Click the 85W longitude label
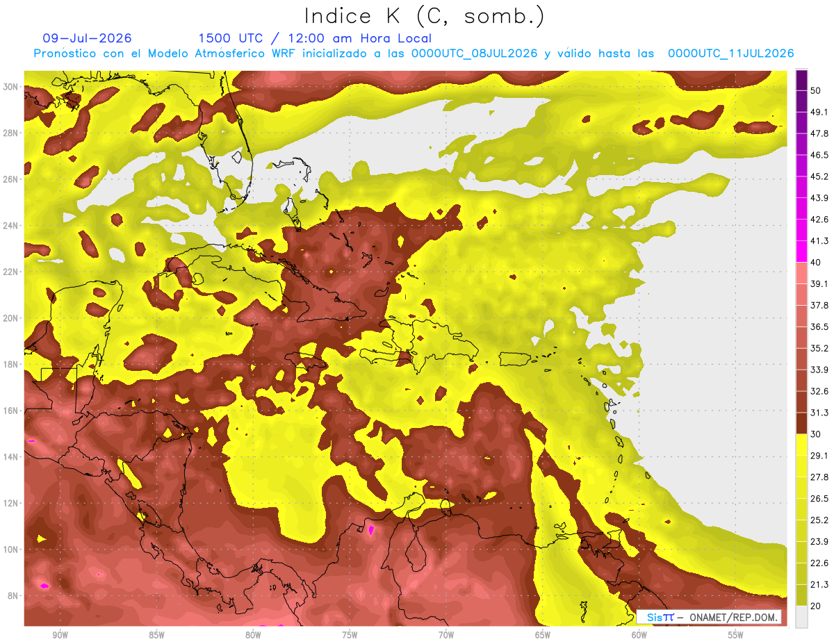Viewport: 834px width, 644px height. tap(156, 635)
